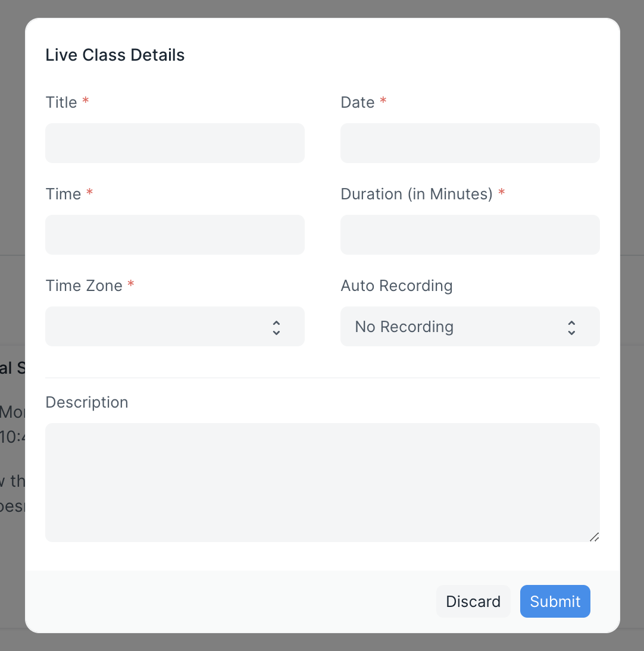Open the Auto Recording dropdown
The height and width of the screenshot is (651, 644).
point(470,326)
